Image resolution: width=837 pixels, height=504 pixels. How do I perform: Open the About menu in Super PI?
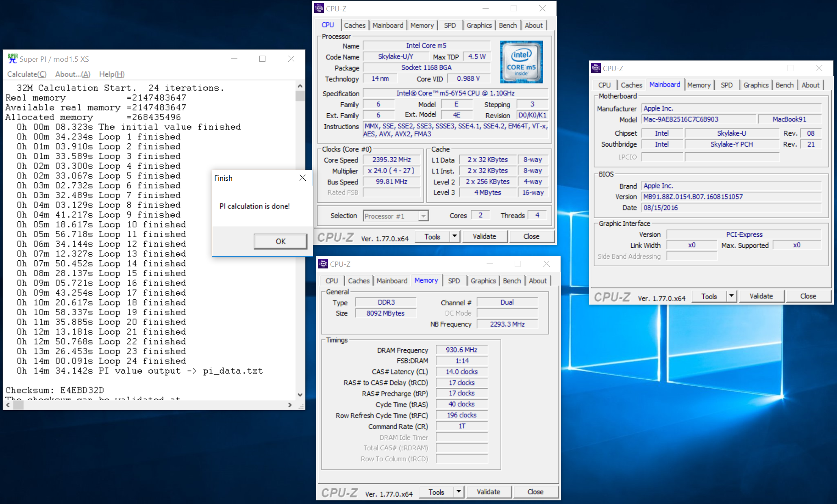click(x=73, y=74)
